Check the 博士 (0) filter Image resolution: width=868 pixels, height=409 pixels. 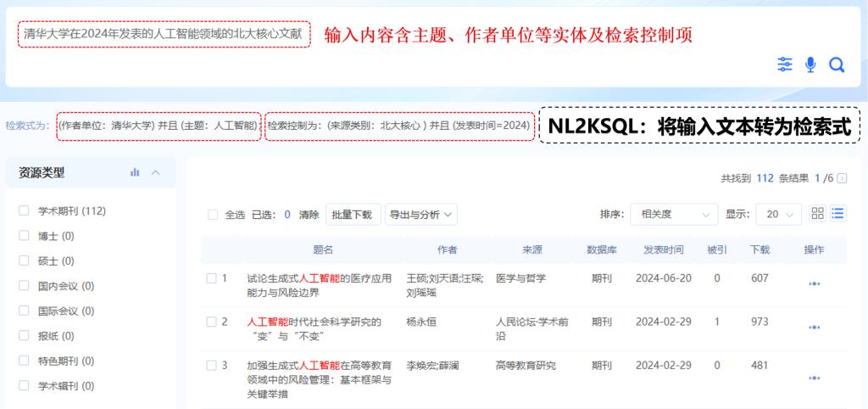[24, 236]
